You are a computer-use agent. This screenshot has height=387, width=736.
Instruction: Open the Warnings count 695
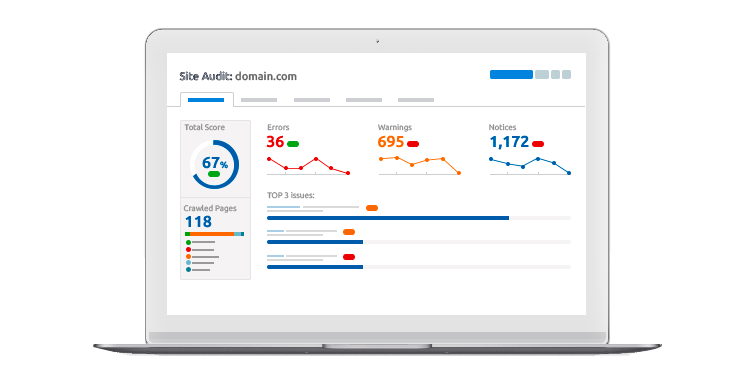pos(391,142)
